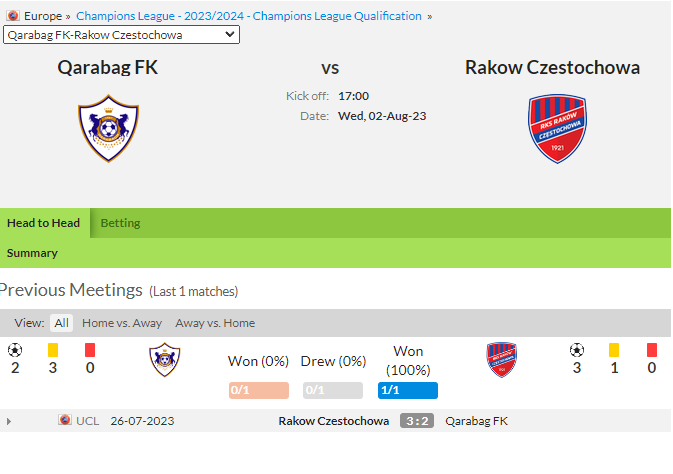Click the small Rakow crest in stats row
Image resolution: width=673 pixels, height=474 pixels.
(501, 360)
